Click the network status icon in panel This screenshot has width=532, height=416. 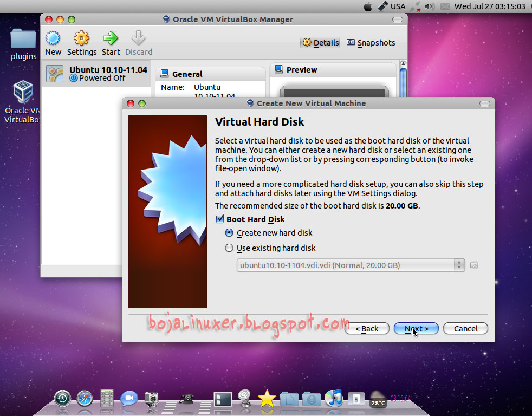[x=416, y=7]
